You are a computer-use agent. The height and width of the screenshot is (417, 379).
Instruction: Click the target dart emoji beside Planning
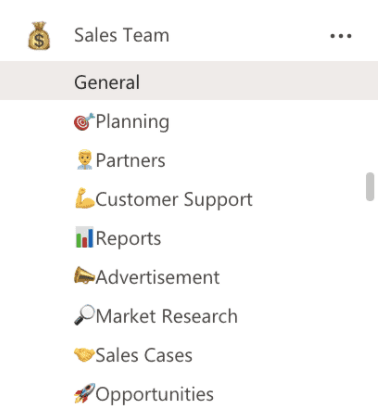pyautogui.click(x=84, y=122)
